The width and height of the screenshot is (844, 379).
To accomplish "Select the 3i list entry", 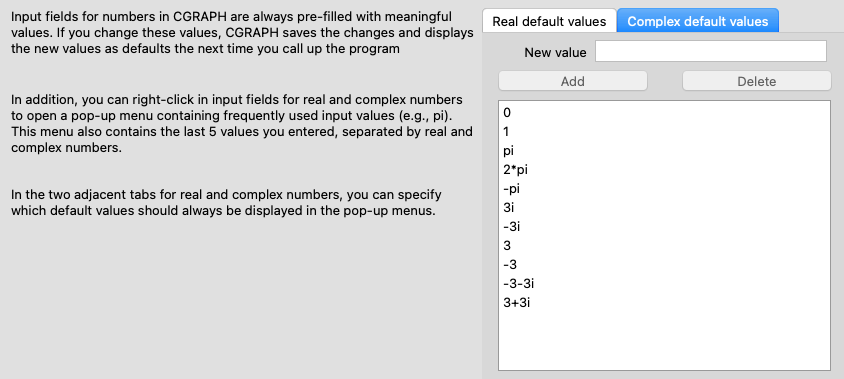I will click(664, 208).
